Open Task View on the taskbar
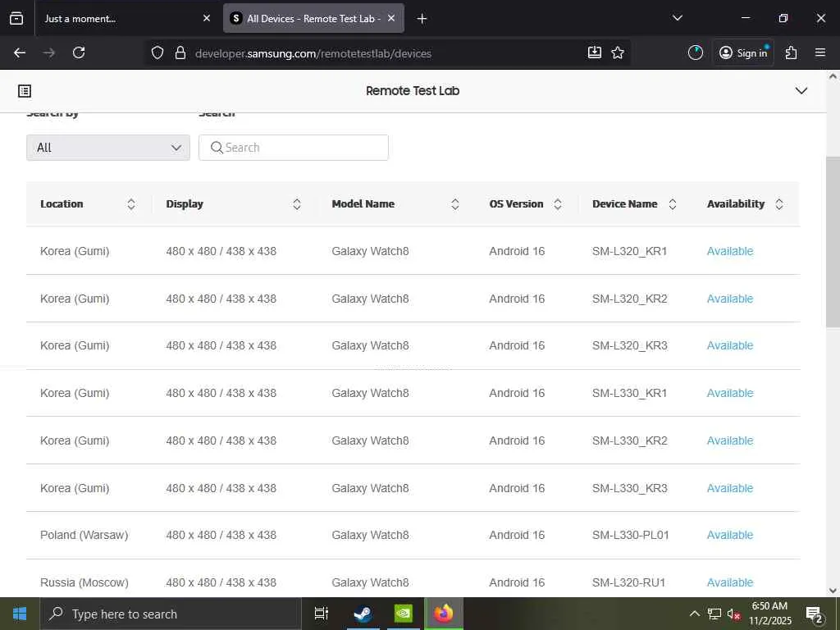Image resolution: width=840 pixels, height=630 pixels. tap(321, 614)
